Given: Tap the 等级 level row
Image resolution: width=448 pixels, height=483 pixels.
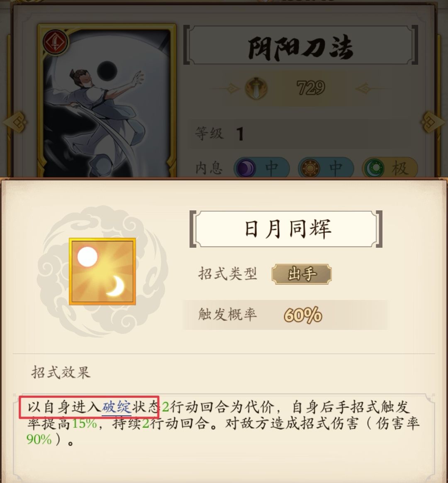Looking at the screenshot, I should (290, 134).
